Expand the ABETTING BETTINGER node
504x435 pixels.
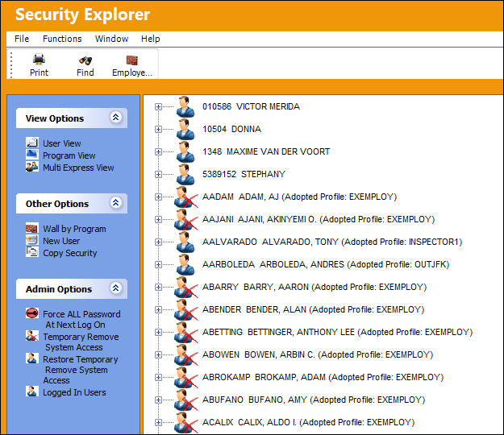coord(158,332)
